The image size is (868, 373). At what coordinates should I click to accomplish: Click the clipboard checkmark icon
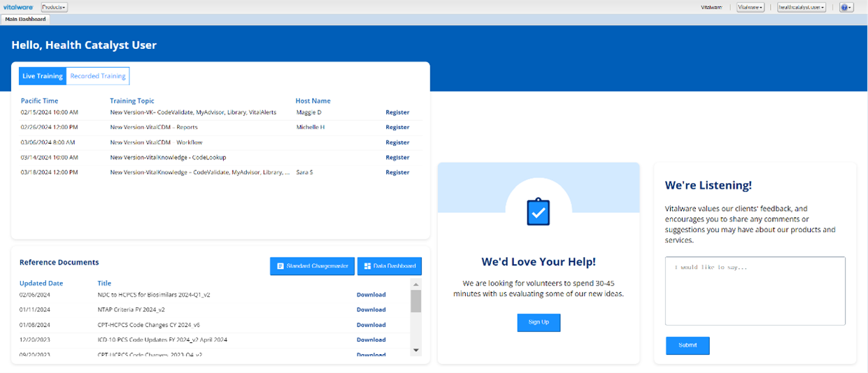click(x=538, y=212)
